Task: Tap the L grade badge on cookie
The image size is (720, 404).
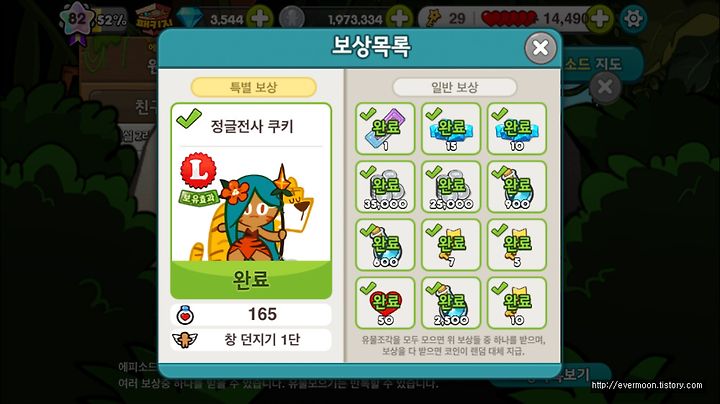Action: (x=198, y=171)
